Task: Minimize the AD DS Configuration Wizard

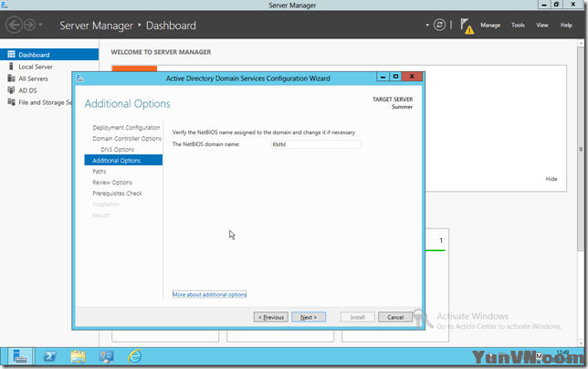Action: (x=383, y=77)
